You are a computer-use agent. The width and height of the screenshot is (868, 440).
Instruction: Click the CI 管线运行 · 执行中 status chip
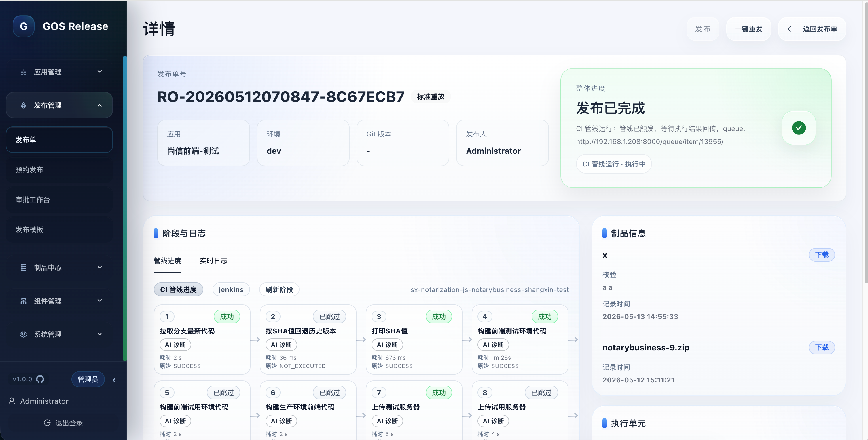[x=614, y=164]
